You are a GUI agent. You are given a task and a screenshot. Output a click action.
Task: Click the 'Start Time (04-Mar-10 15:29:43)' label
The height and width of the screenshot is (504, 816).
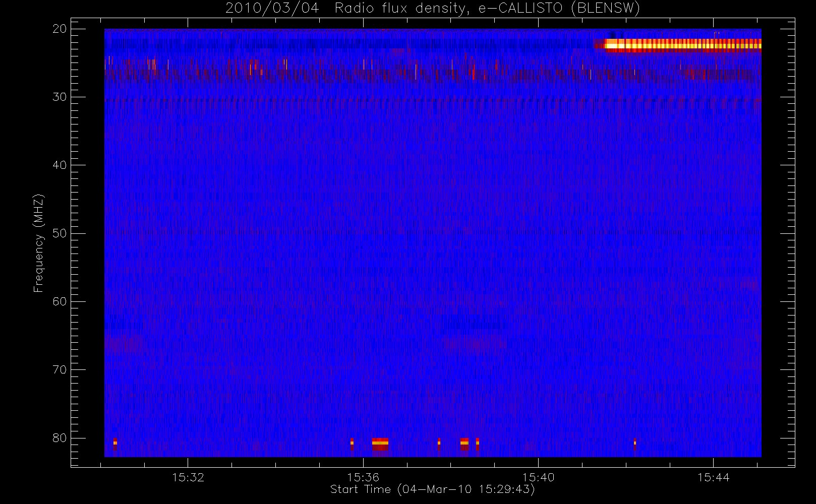pyautogui.click(x=432, y=489)
